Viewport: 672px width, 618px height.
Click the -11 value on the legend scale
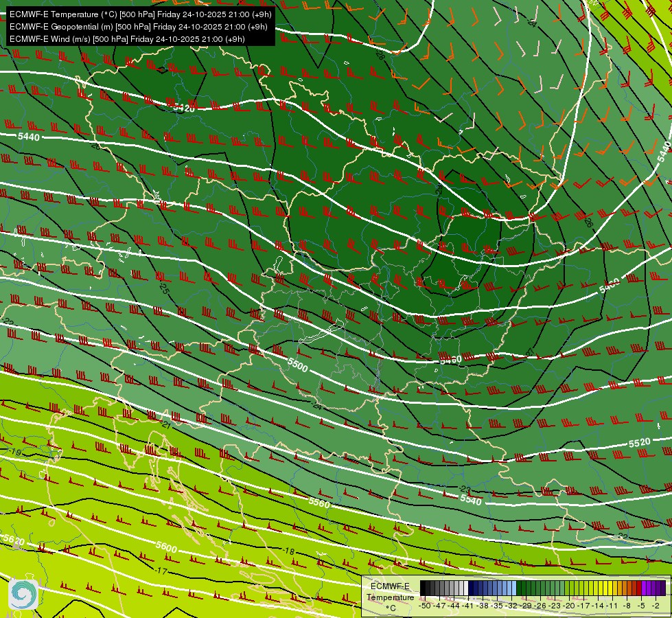(x=612, y=606)
